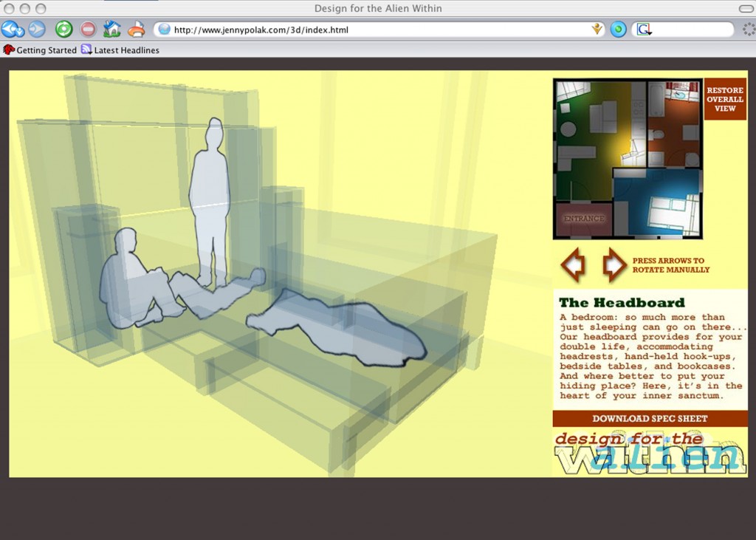The image size is (756, 540).
Task: Reload the page with the green button
Action: pyautogui.click(x=63, y=30)
